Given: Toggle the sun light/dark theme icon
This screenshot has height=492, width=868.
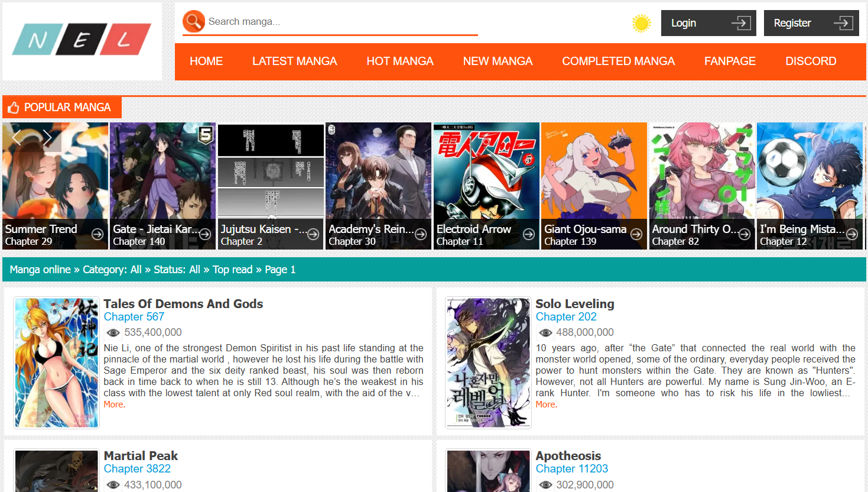Looking at the screenshot, I should 641,23.
